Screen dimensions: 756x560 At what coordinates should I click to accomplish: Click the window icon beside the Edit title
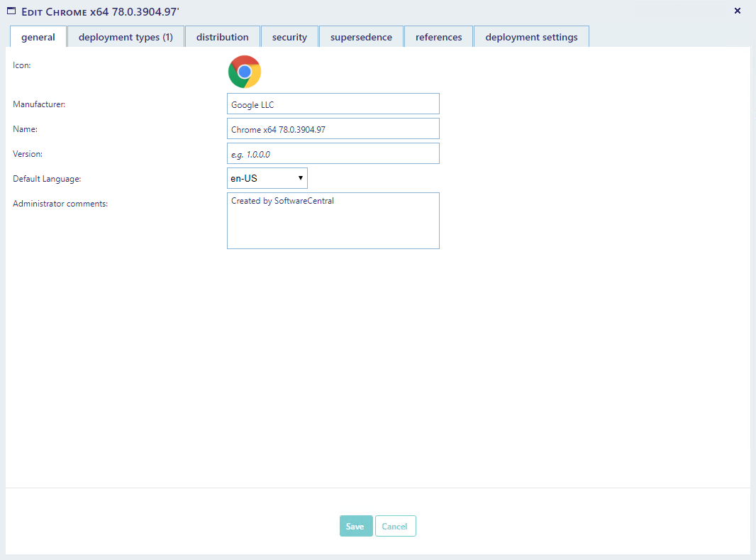(11, 11)
